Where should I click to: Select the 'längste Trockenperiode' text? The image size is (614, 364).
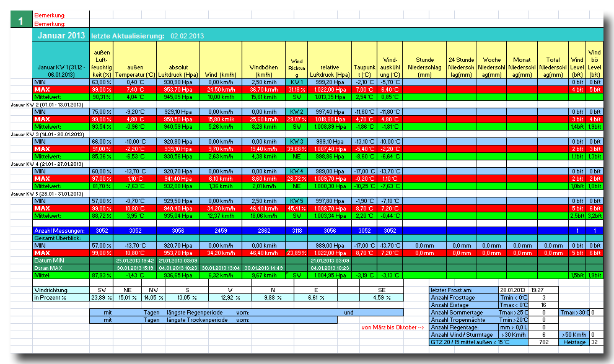tap(197, 320)
